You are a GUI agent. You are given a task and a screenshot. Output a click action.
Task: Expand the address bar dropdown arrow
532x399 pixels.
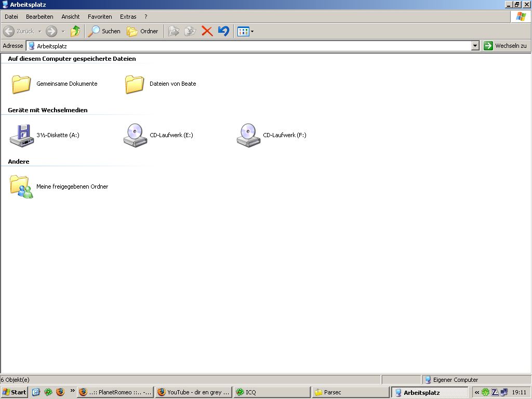[475, 46]
